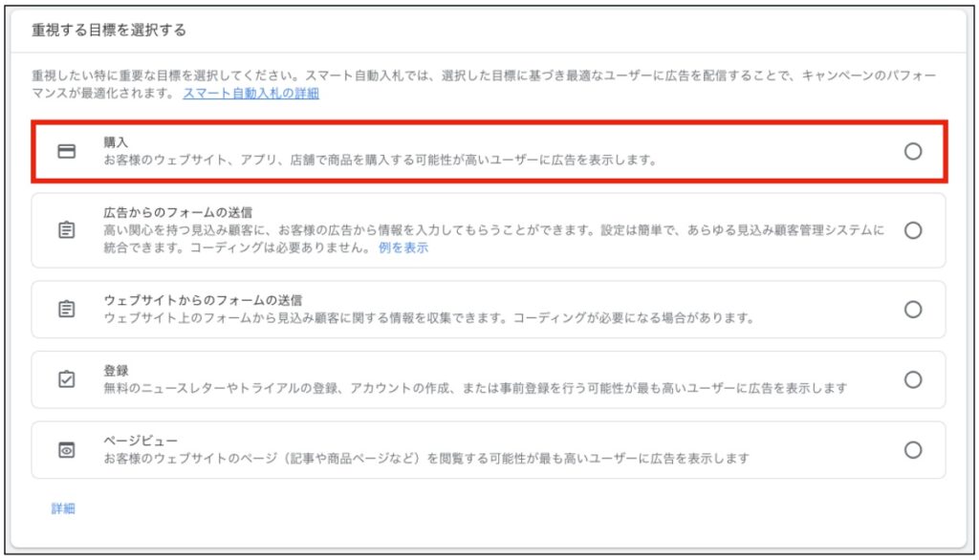This screenshot has width=979, height=560.
Task: Select the 広告からのフォームの送信 radio button
Action: pos(913,230)
